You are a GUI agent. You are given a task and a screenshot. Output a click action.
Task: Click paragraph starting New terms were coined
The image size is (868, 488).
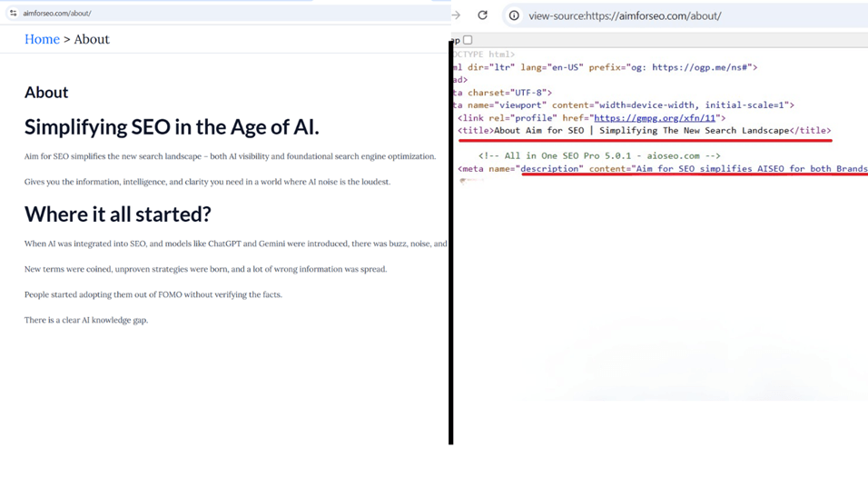pyautogui.click(x=205, y=269)
